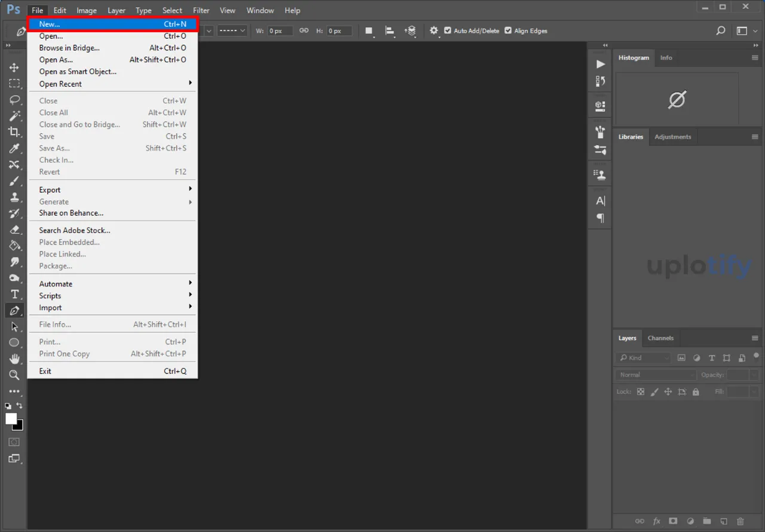Switch to the Adjustments tab
The height and width of the screenshot is (532, 765).
pos(672,137)
